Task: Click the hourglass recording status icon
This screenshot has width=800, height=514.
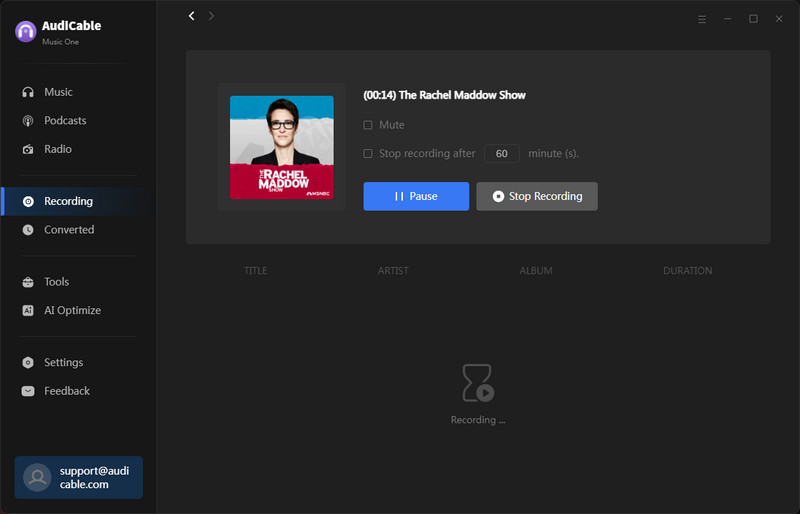Action: click(x=478, y=383)
